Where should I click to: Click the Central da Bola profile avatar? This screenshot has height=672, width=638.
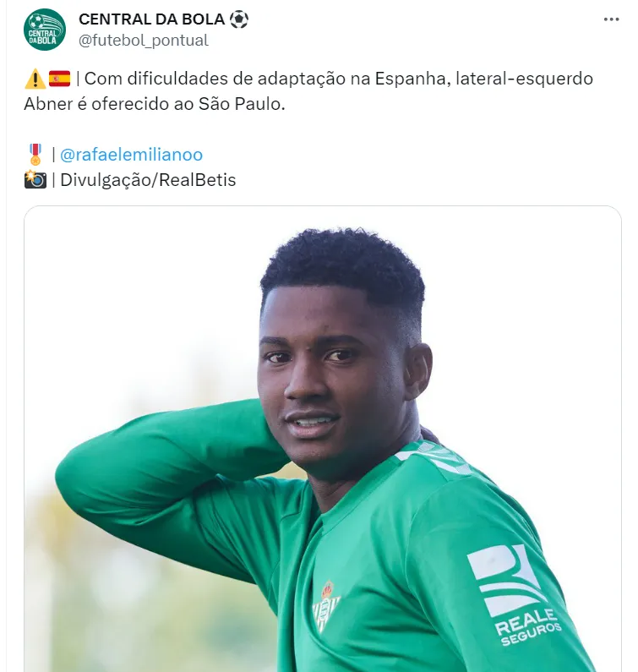[45, 30]
